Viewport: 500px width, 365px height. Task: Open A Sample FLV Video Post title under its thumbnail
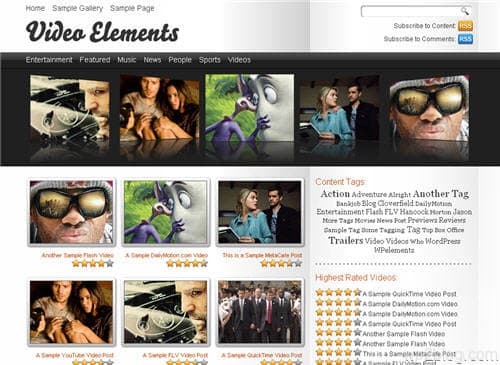[x=175, y=355]
